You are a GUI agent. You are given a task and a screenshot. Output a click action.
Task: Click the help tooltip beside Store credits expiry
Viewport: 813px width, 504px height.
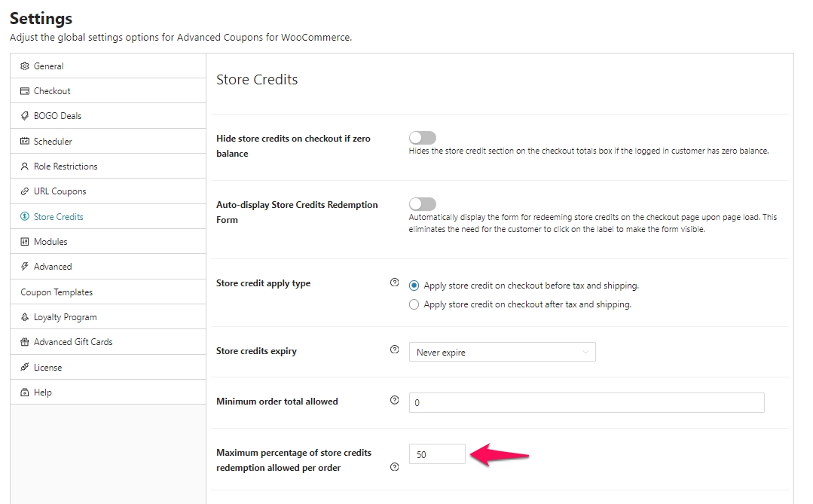pos(394,350)
